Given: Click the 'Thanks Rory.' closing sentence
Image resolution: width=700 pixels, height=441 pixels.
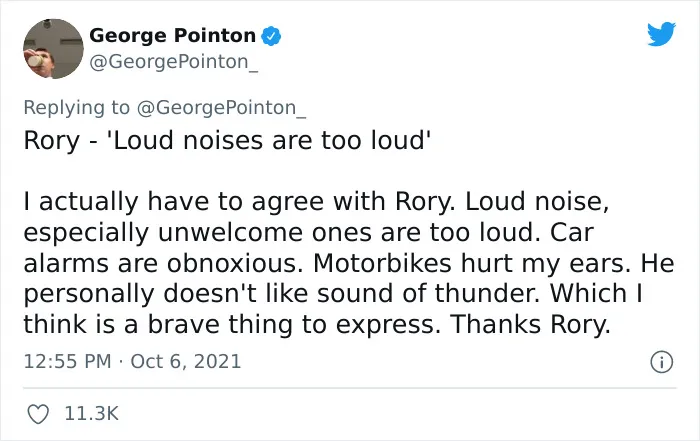Looking at the screenshot, I should pos(530,325).
